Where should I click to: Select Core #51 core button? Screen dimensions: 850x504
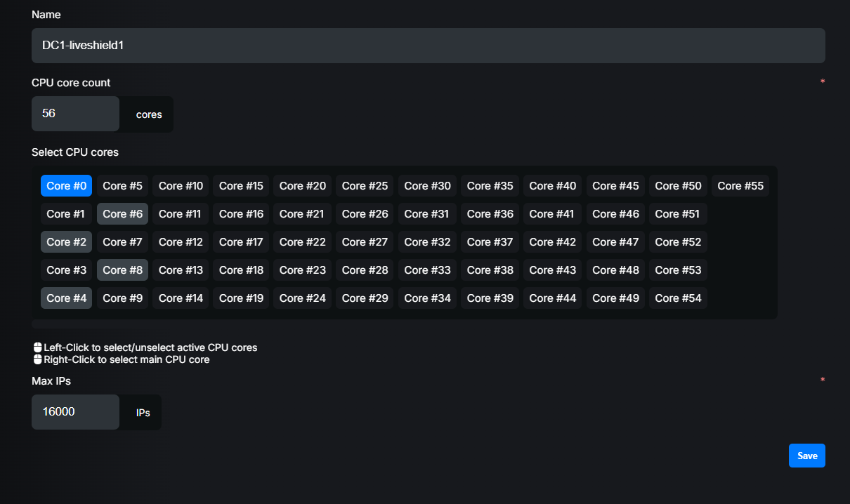678,213
